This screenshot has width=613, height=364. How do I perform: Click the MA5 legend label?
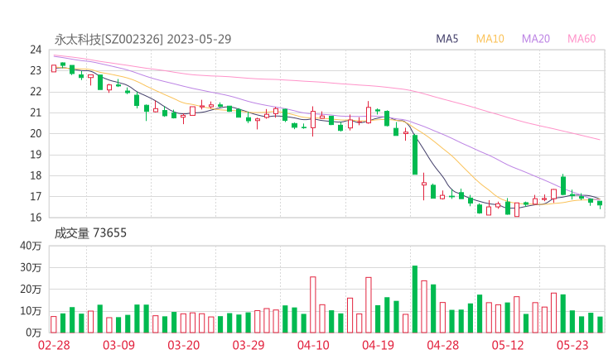pos(446,39)
